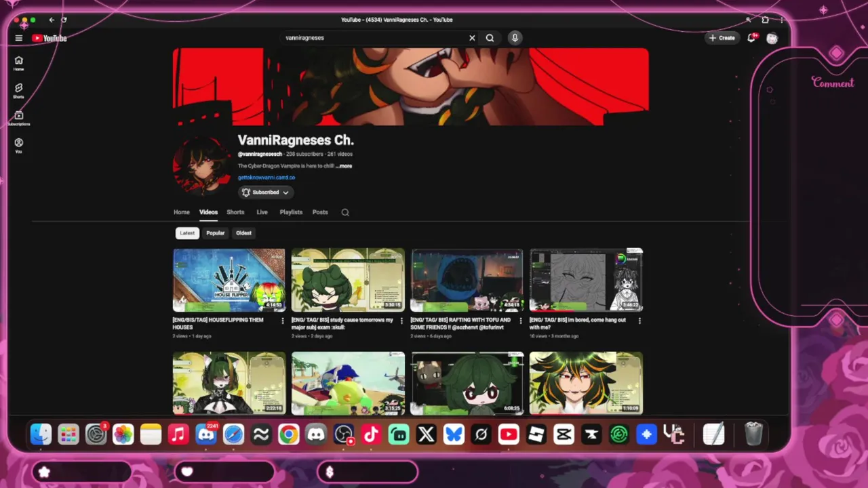Switch to the Playlists tab
Screen dimensions: 868x488
tap(291, 212)
